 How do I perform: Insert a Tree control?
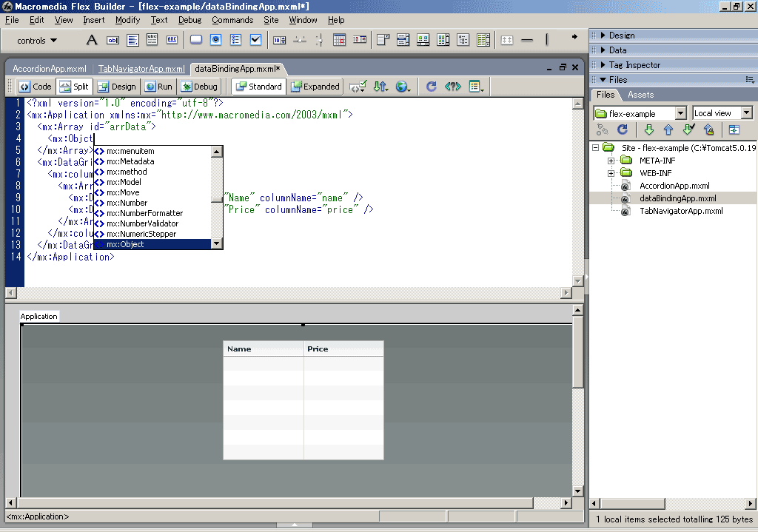[x=463, y=40]
